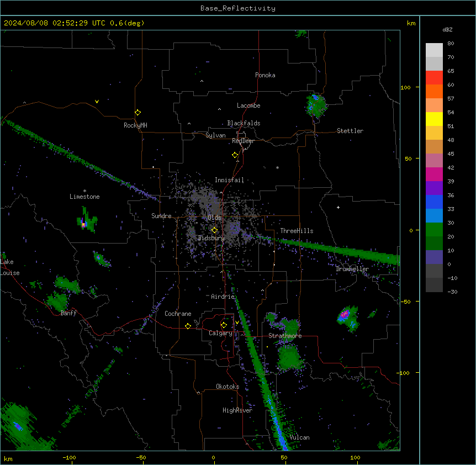
Task: Click the ThreeHills label
Action: click(297, 231)
